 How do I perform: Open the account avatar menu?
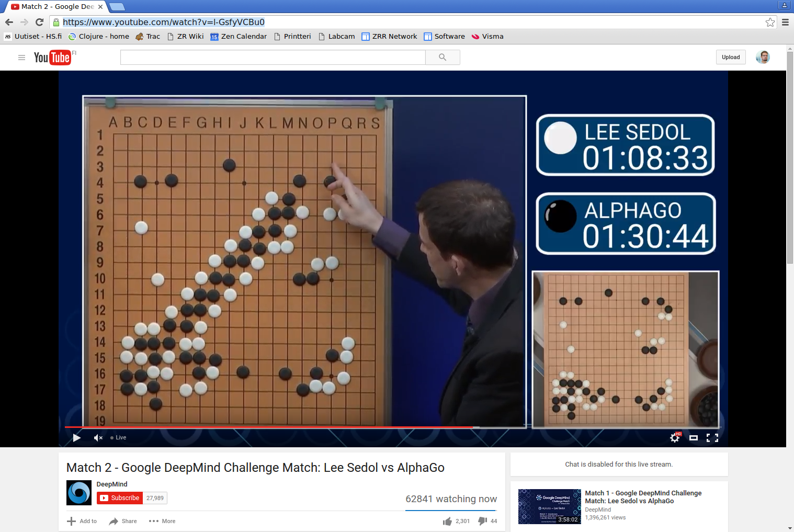[763, 57]
